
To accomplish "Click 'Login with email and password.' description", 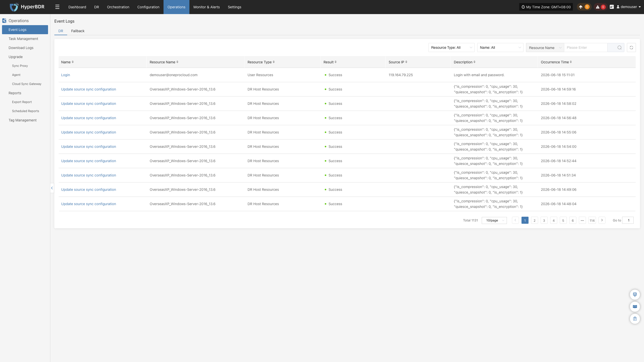I will 479,75.
